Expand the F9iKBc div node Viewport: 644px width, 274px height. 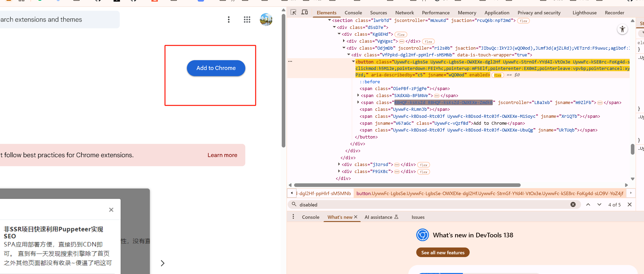point(339,171)
